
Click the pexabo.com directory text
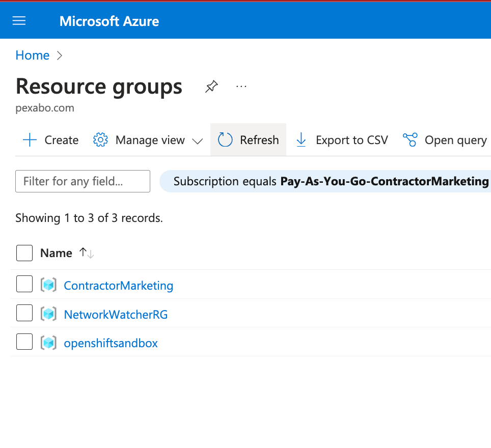[x=45, y=108]
